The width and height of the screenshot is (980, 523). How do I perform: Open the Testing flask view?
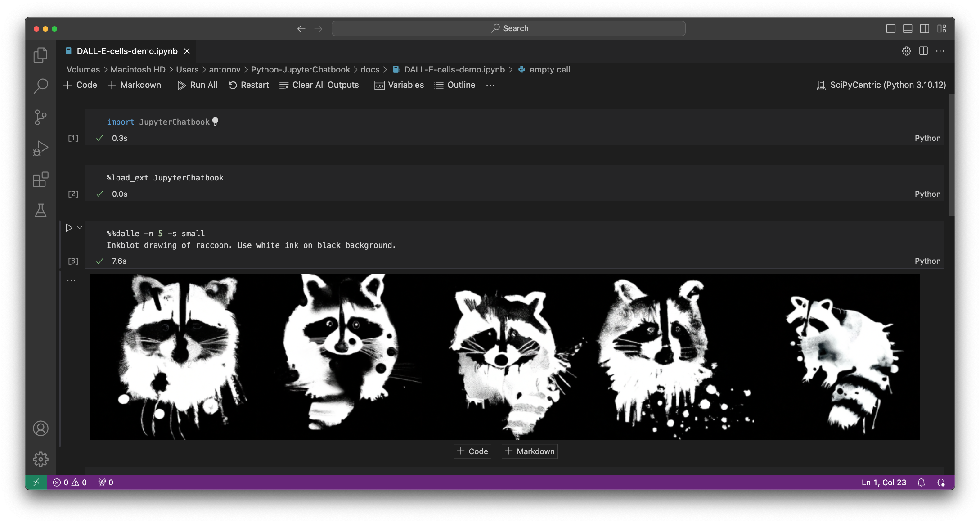click(40, 211)
